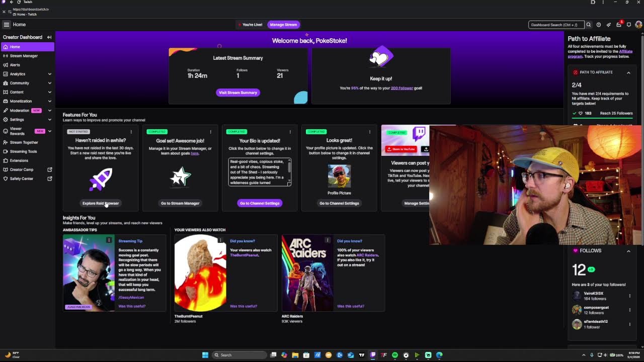
Task: Open options for sil1entdeath12 follower
Action: pos(629,324)
